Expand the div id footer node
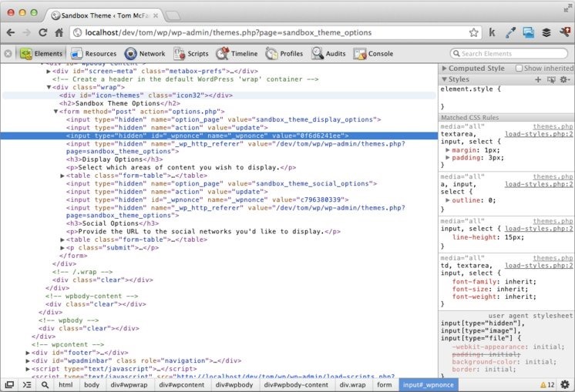 [x=28, y=353]
